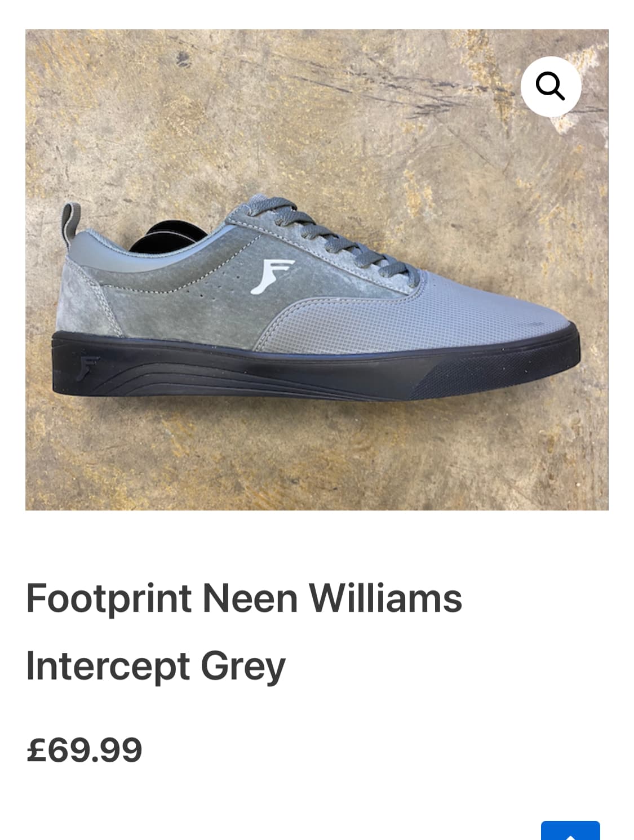
Task: Click the word Williams in product name
Action: [x=385, y=598]
